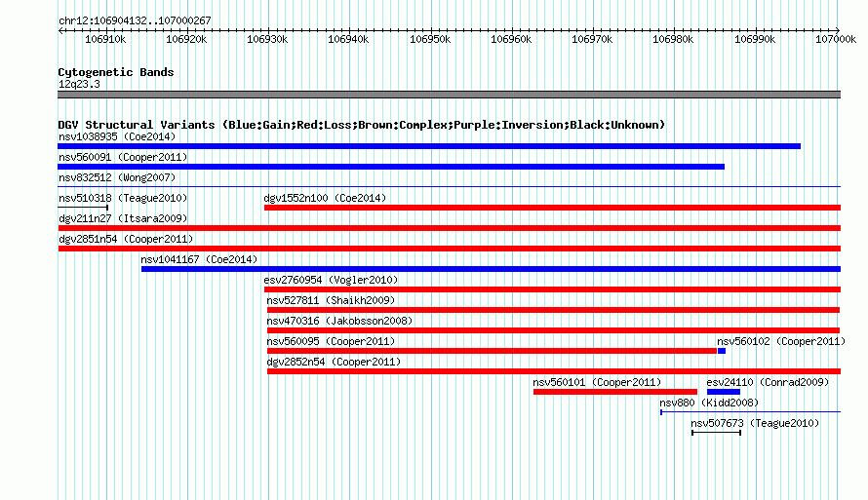Viewport: 868px width, 500px height.
Task: Click the nsv1041167 (Coe2014) label
Action: (199, 259)
